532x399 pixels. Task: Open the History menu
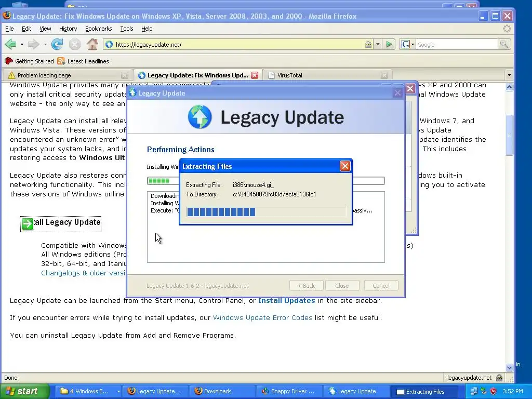pyautogui.click(x=68, y=29)
